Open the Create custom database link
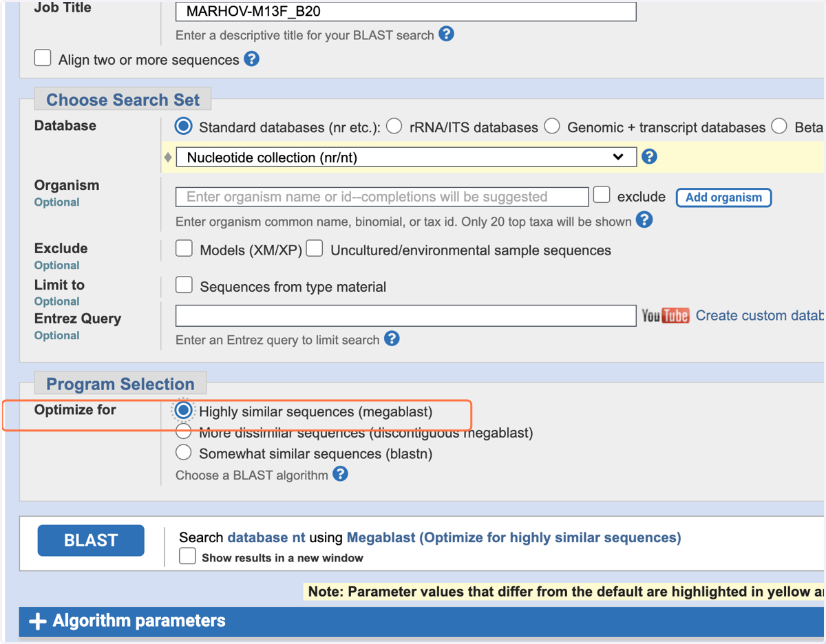This screenshot has height=644, width=826. tap(760, 315)
